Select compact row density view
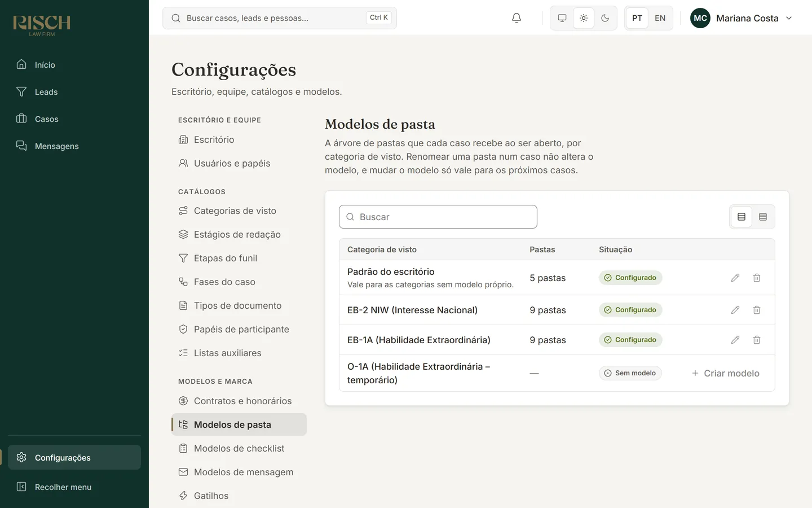The height and width of the screenshot is (508, 812). 763,217
